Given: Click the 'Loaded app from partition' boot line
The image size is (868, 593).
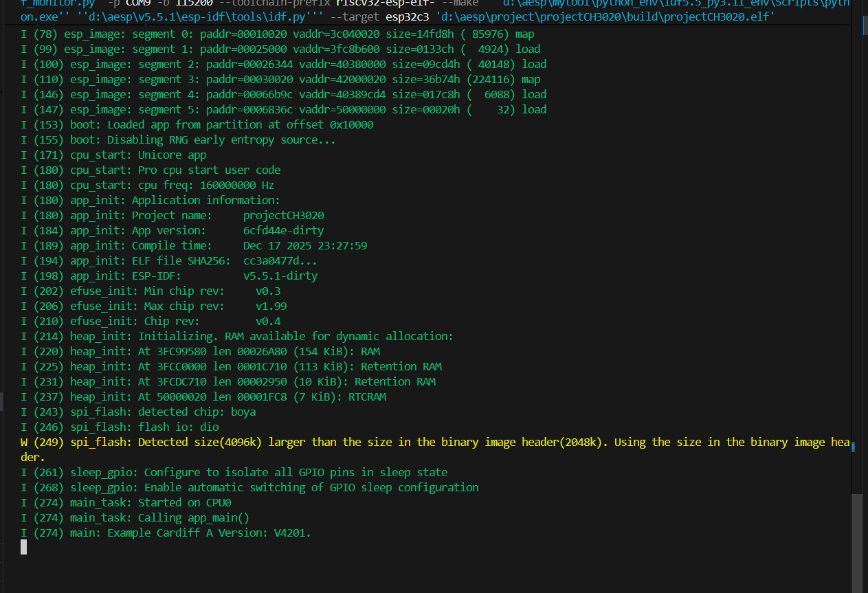Looking at the screenshot, I should [x=221, y=124].
